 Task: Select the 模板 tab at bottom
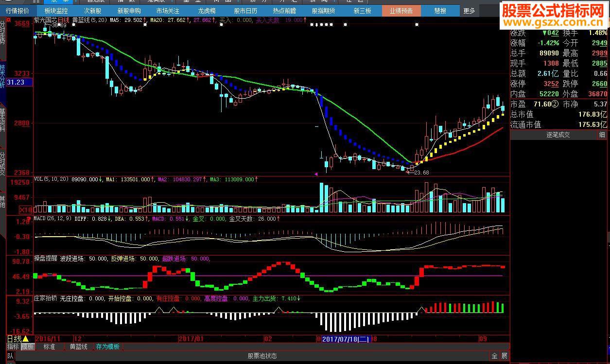tap(28, 347)
